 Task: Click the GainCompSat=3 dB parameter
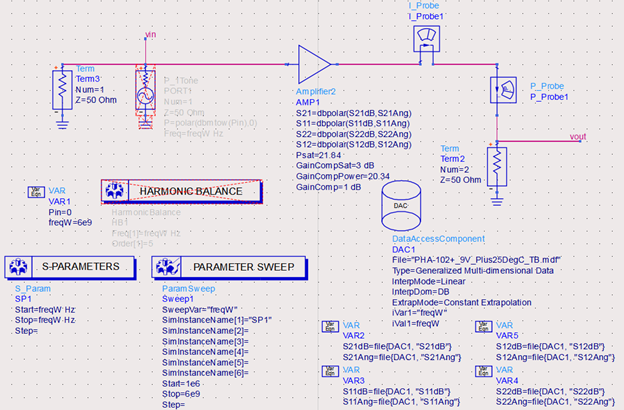[x=335, y=166]
